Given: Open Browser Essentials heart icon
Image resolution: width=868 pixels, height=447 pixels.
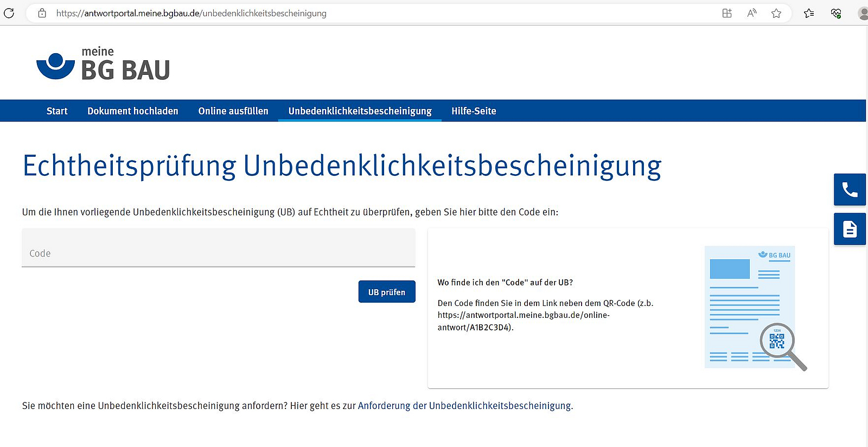Looking at the screenshot, I should point(836,13).
